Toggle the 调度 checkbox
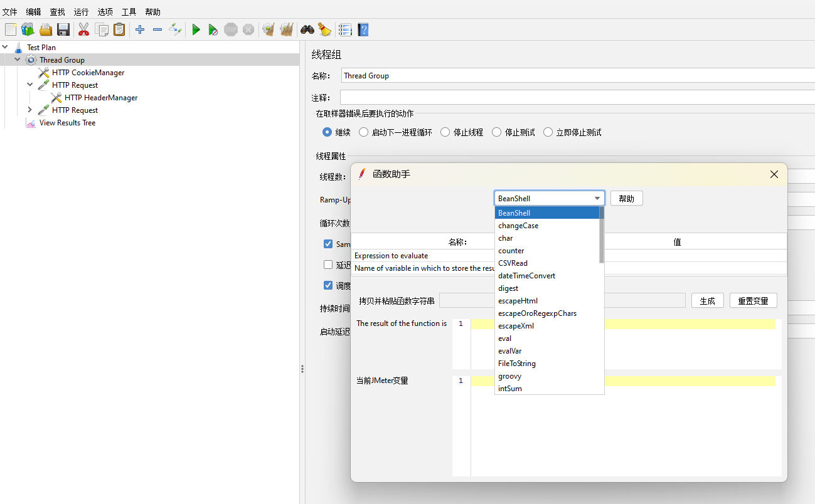 point(328,285)
